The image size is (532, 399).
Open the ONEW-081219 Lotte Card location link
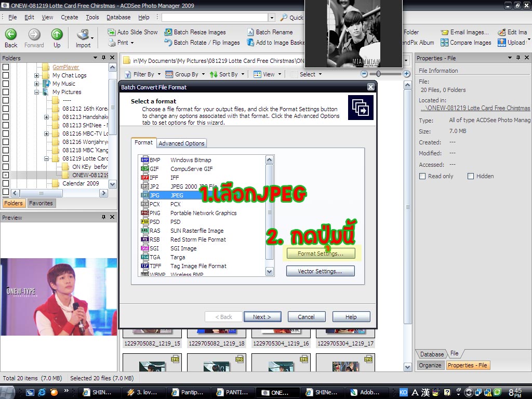coord(475,108)
